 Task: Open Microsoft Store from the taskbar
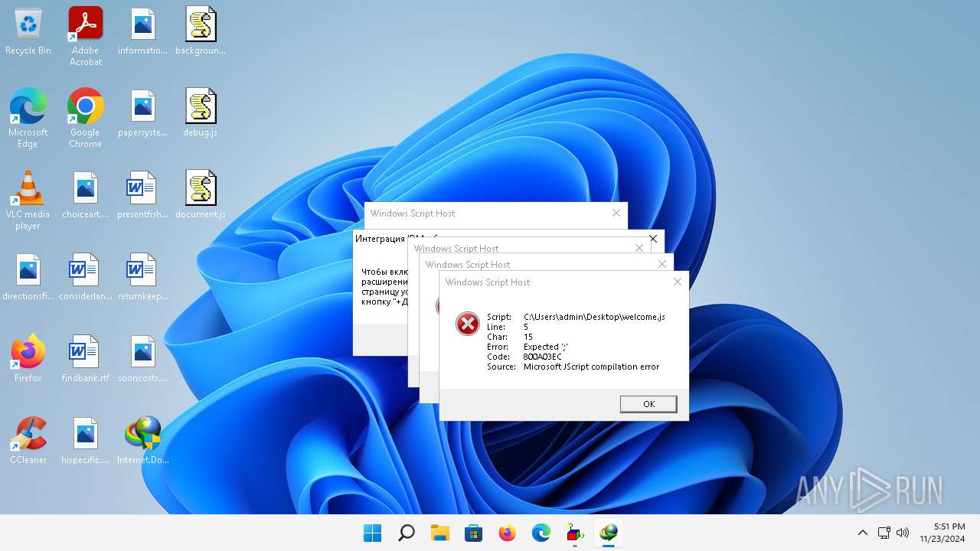click(474, 533)
